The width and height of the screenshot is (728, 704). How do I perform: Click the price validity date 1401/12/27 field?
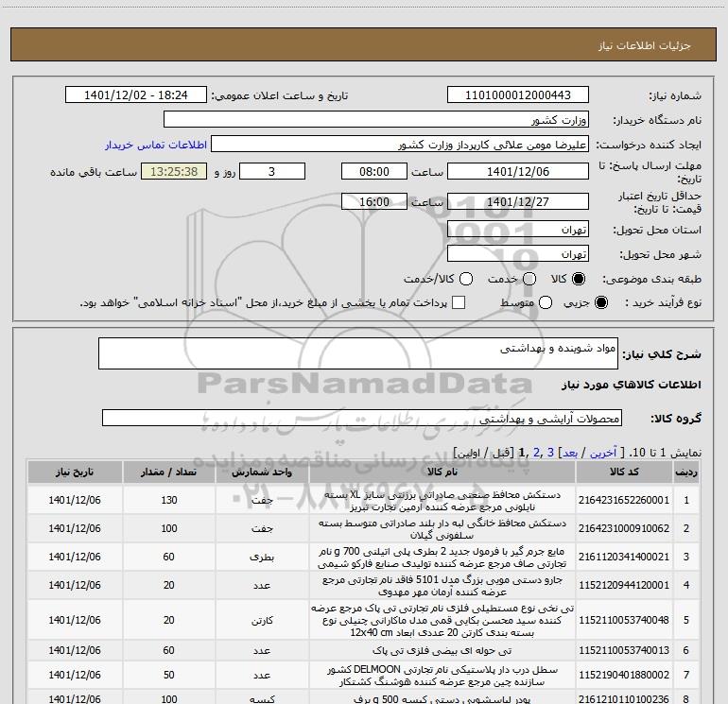coord(518,201)
